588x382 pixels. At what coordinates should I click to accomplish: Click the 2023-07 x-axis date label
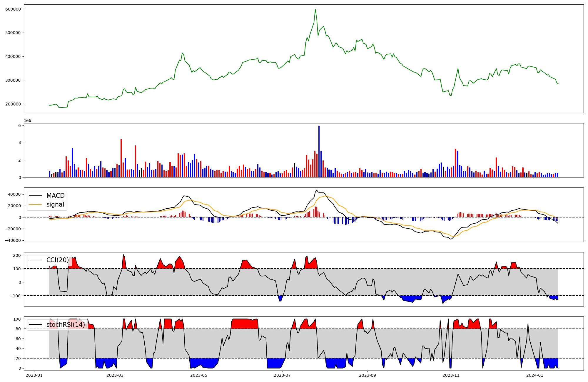(282, 375)
